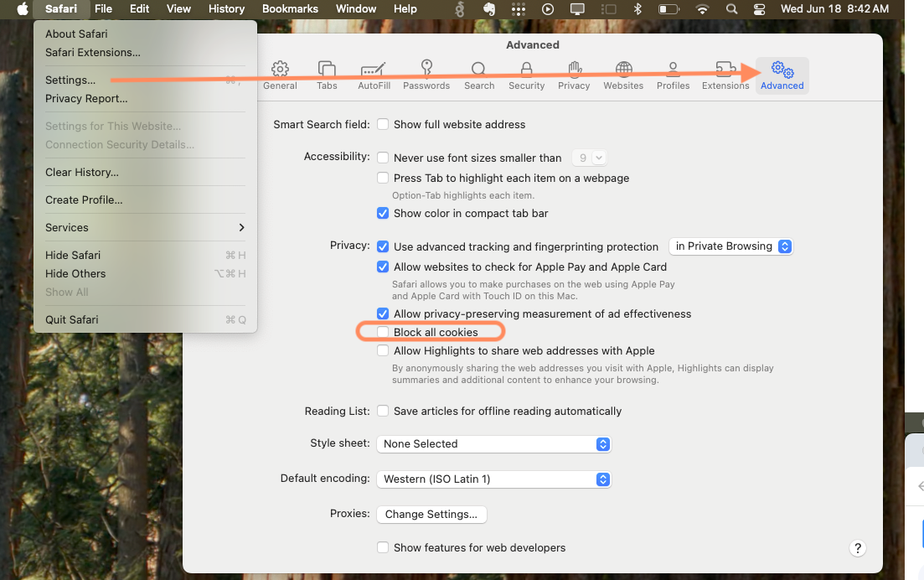Expand the Services submenu
924x580 pixels.
[x=145, y=227]
